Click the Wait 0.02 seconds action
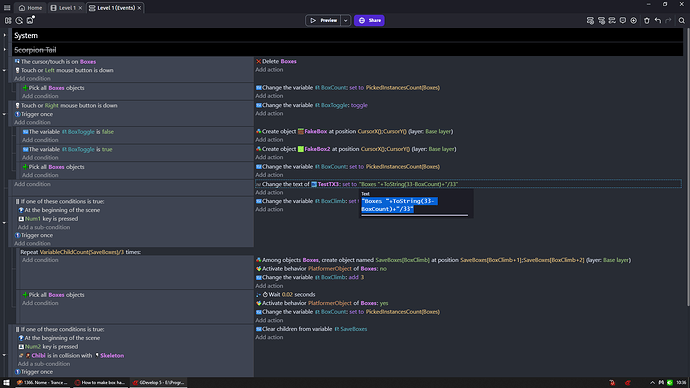 tap(286, 294)
